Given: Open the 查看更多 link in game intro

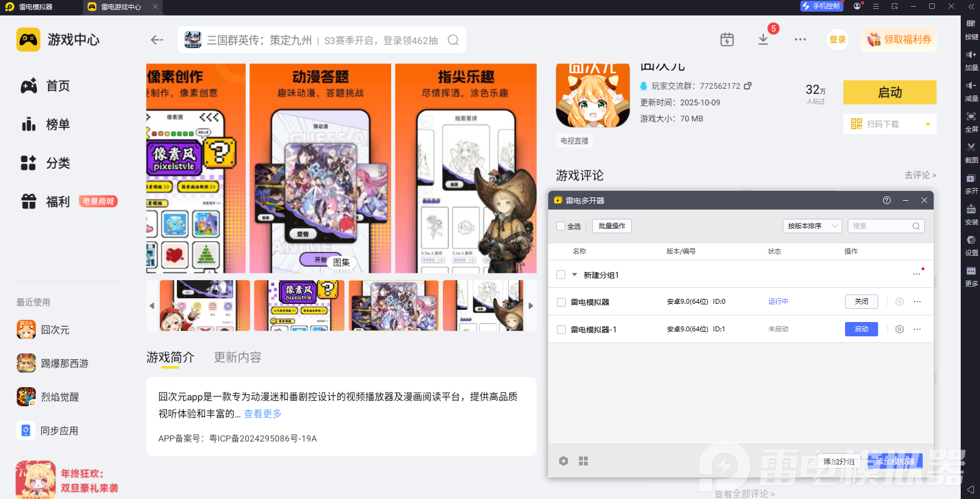Looking at the screenshot, I should pos(263,414).
